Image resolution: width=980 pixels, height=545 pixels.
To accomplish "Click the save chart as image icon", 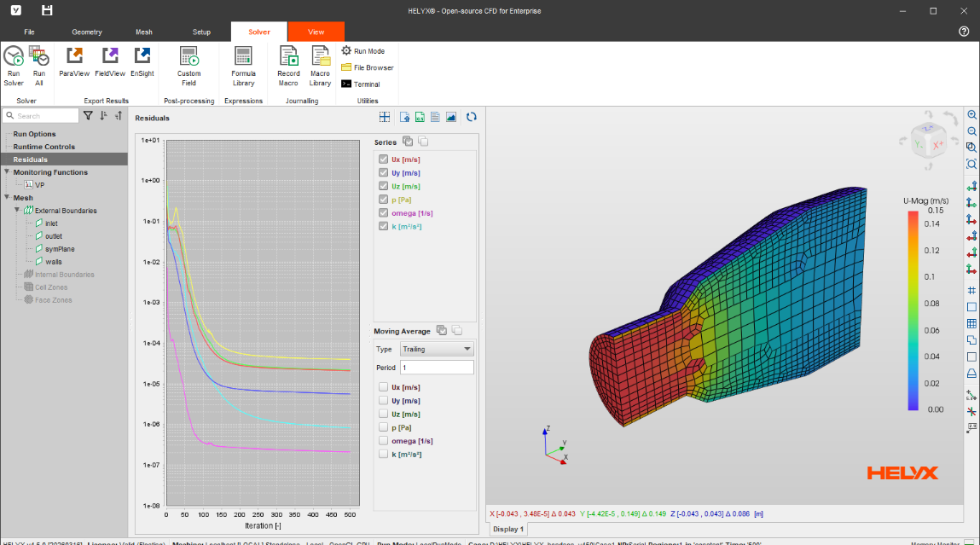I will 451,117.
